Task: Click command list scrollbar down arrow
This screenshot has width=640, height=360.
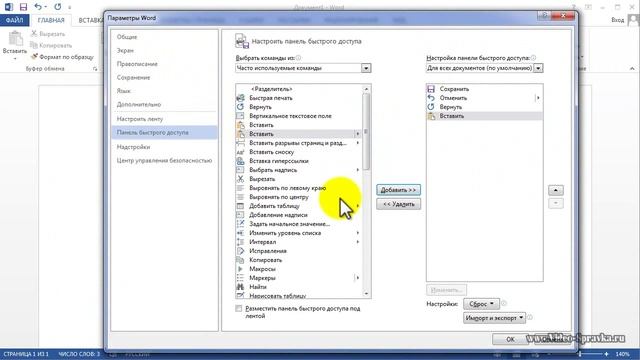Action: pos(366,294)
